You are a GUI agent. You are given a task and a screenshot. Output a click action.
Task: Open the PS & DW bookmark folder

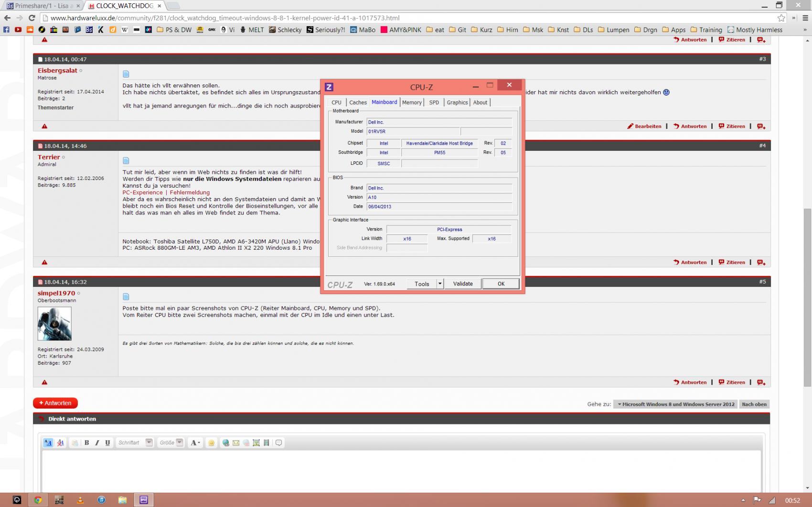(174, 30)
